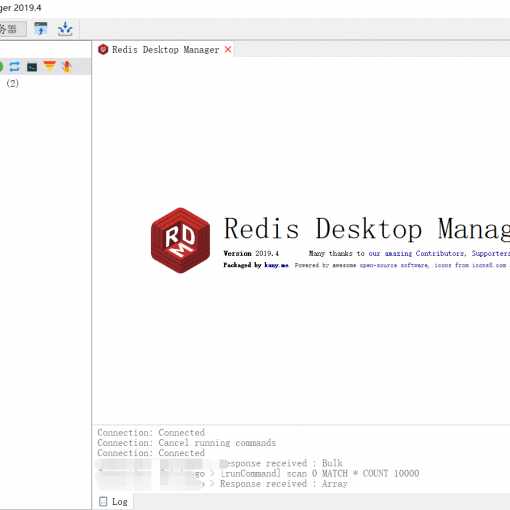This screenshot has height=510, width=510.
Task: Open the console terminal icon
Action: pyautogui.click(x=32, y=67)
